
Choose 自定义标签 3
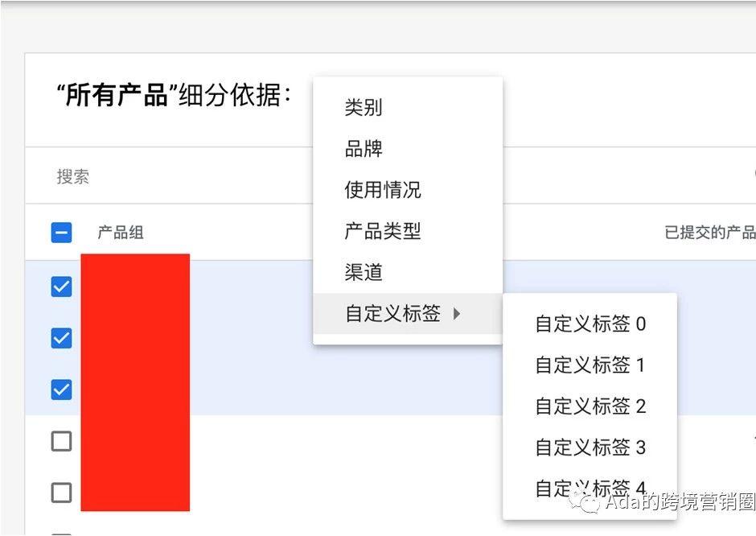tap(590, 447)
